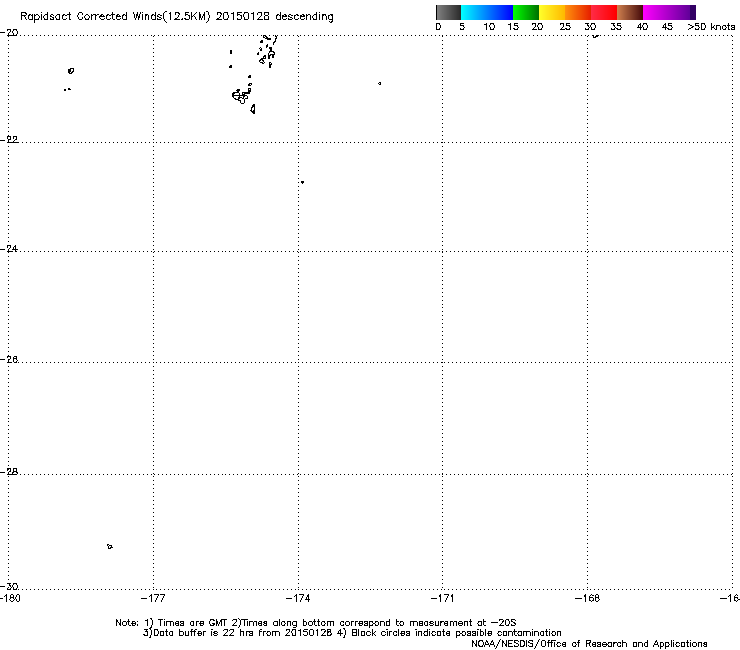Click the '-168' longitude axis label
740x650 pixels.
(x=588, y=599)
